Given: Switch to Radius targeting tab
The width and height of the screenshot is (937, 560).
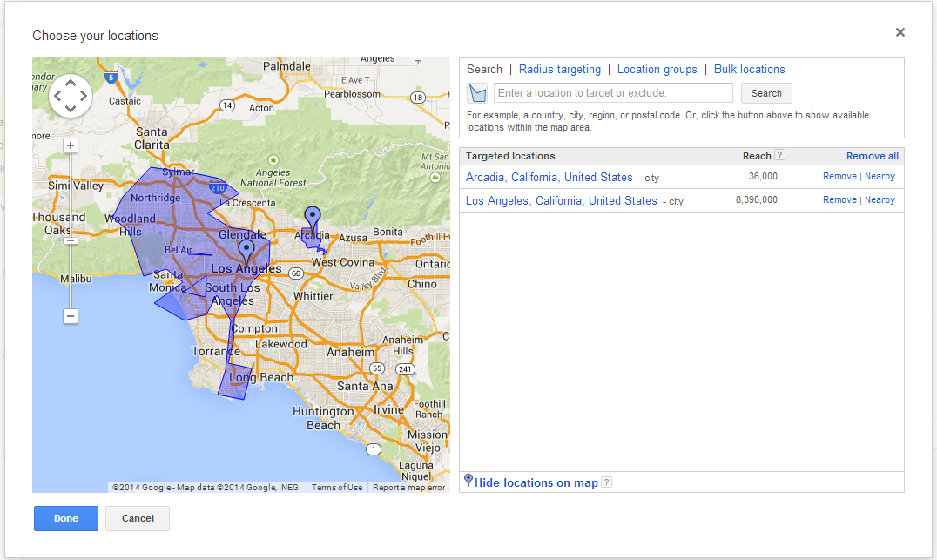Looking at the screenshot, I should [559, 70].
